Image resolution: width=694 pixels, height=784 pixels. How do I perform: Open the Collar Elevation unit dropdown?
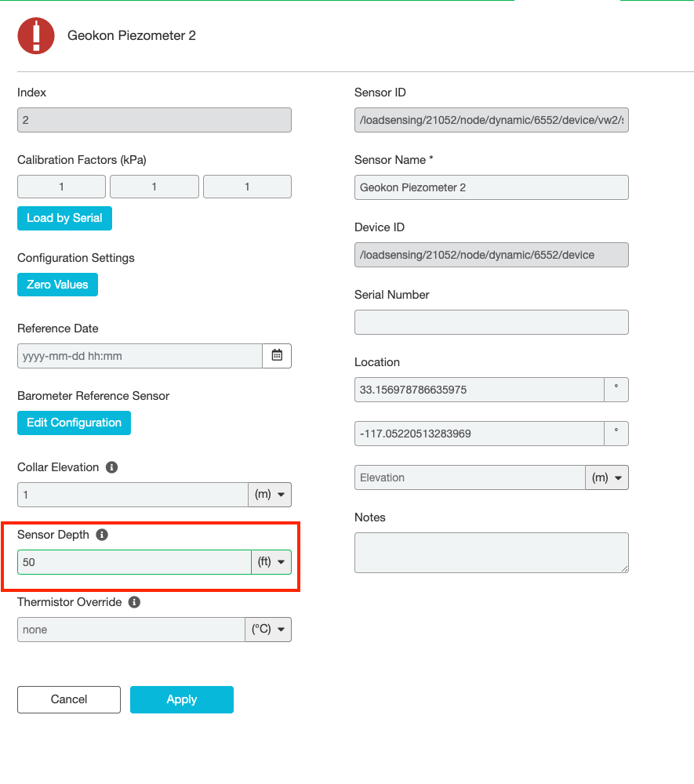coord(270,495)
